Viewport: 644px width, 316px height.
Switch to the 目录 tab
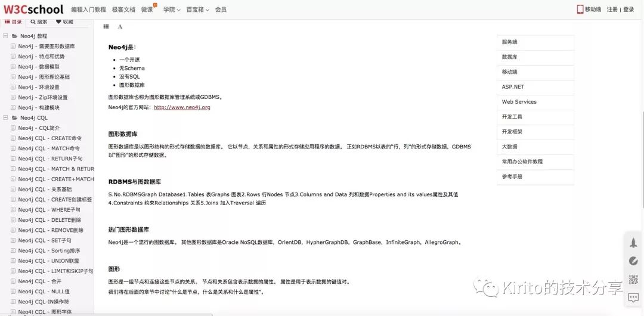(13, 21)
